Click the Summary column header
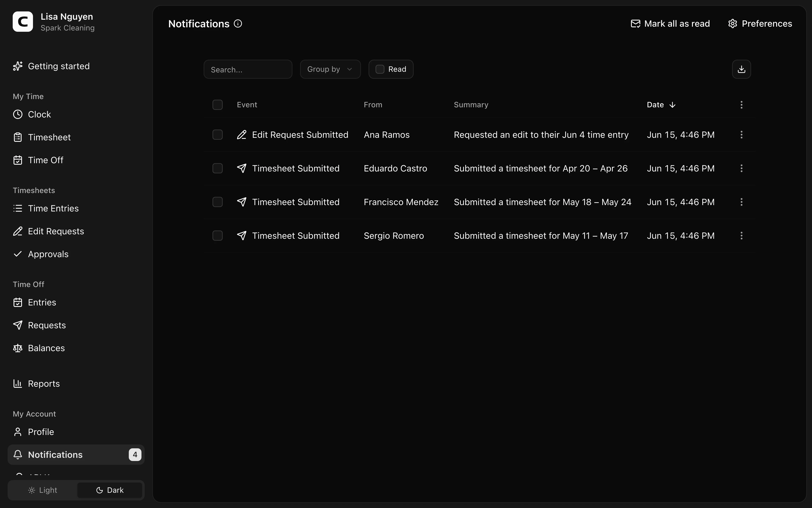The width and height of the screenshot is (812, 508). pyautogui.click(x=471, y=105)
